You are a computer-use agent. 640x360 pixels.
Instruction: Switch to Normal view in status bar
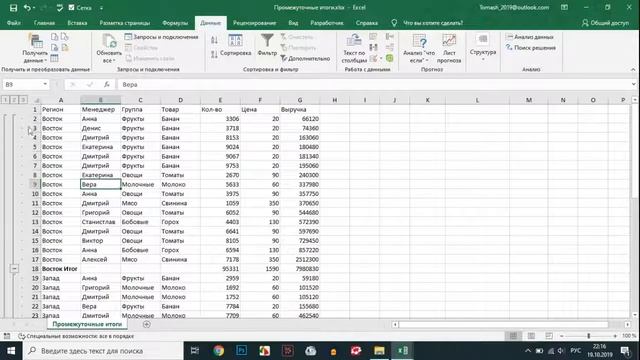(513, 336)
